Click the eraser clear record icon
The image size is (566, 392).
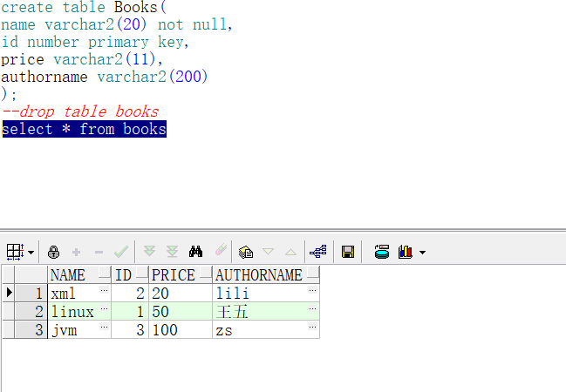221,249
